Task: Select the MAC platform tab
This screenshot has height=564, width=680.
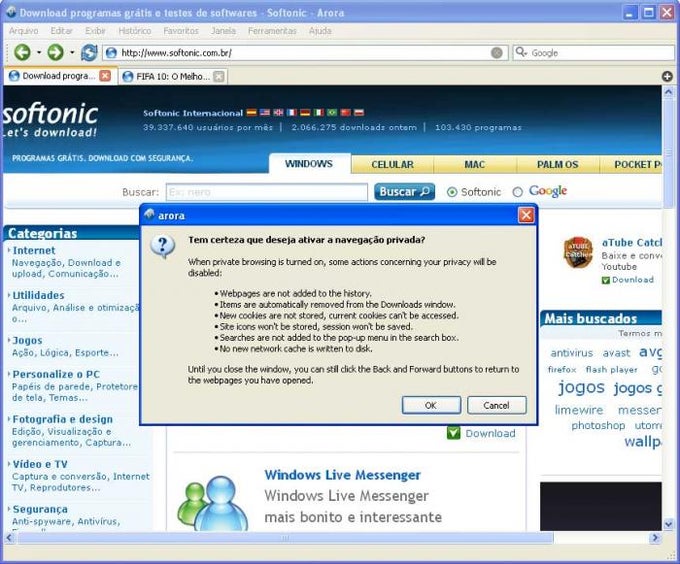Action: pos(475,165)
